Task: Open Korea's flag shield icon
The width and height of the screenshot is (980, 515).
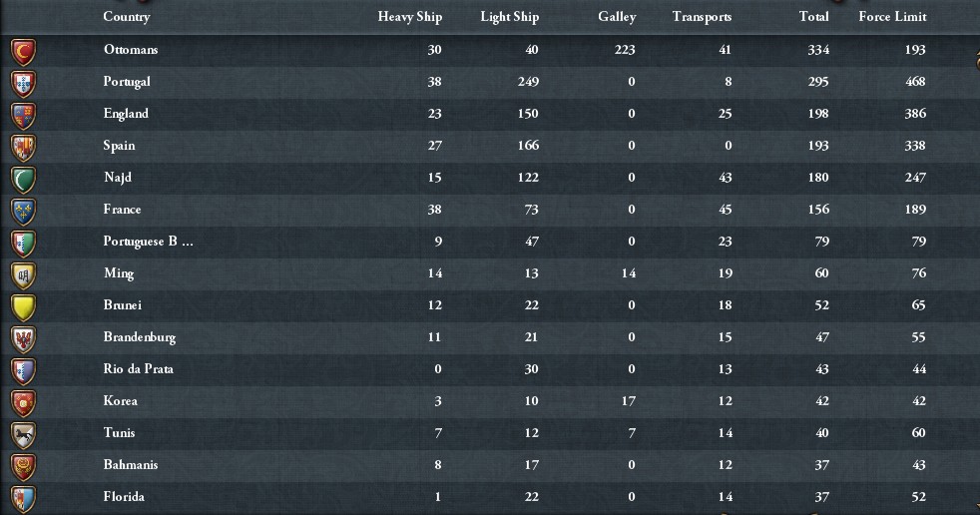Action: [x=23, y=401]
